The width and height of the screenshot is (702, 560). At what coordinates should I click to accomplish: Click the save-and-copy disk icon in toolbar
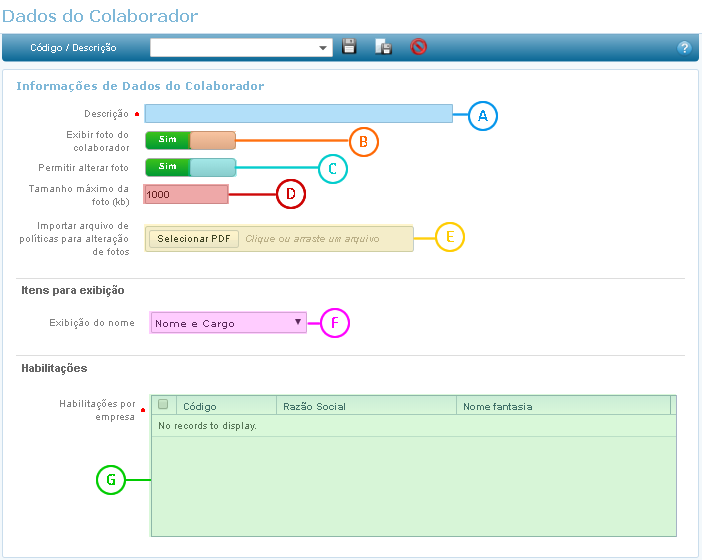382,47
